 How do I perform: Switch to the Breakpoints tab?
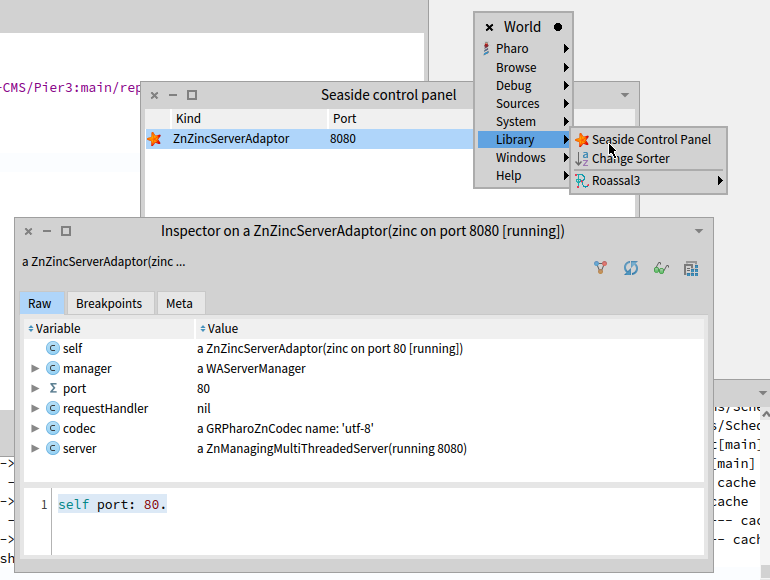pos(109,304)
